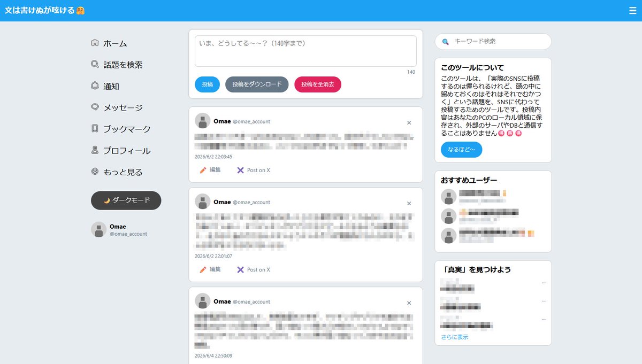Click Post on X on 22:03:45 post

coord(258,170)
